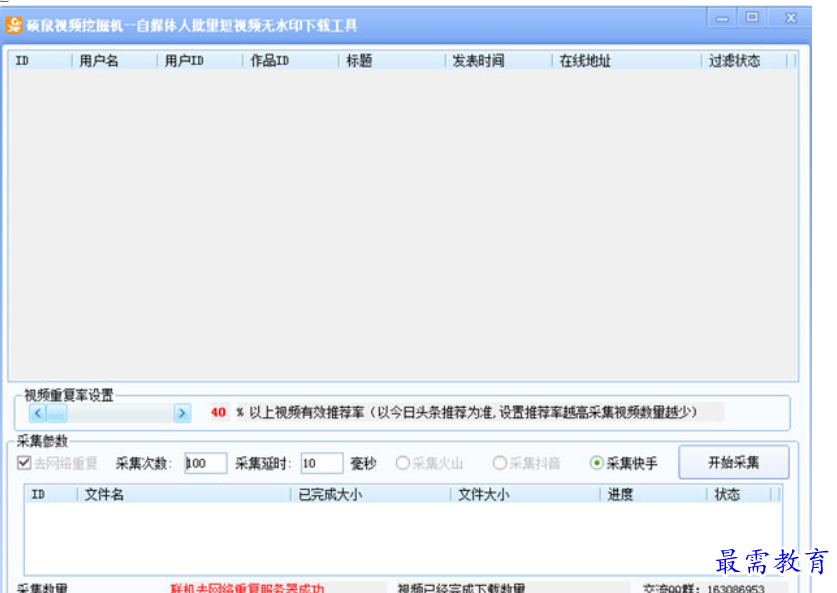Click the right arrow of repeat-rate slider

(182, 413)
